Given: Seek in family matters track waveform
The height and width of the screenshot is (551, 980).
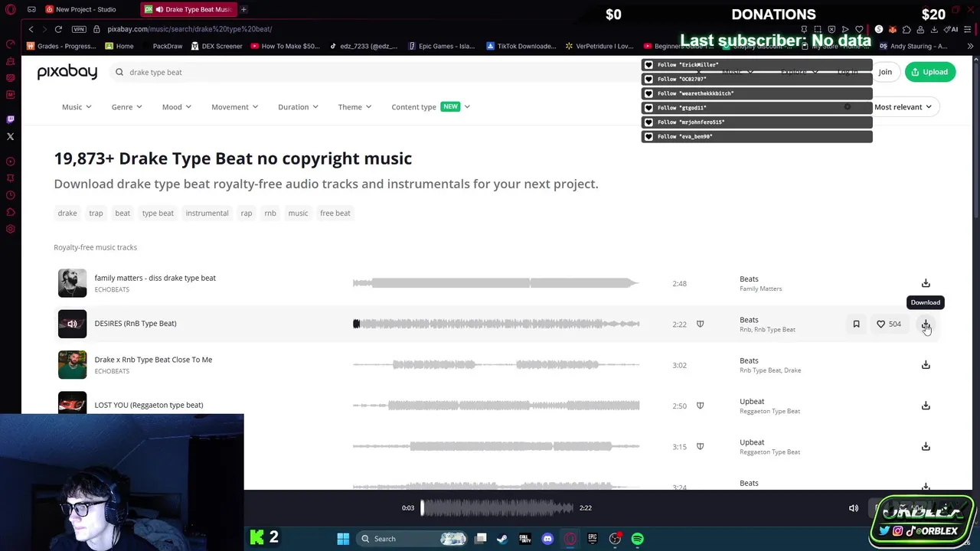Looking at the screenshot, I should coord(496,283).
